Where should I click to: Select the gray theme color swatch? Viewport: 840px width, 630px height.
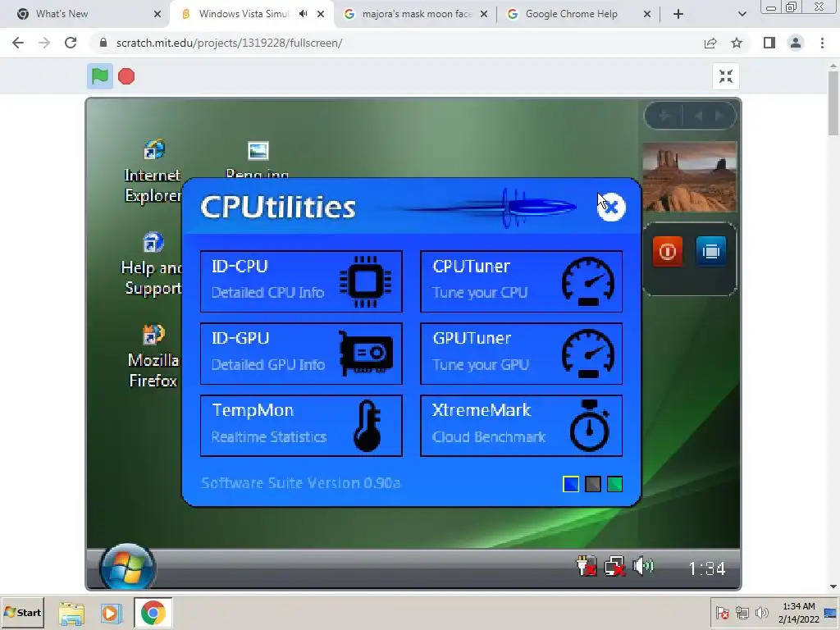(593, 484)
